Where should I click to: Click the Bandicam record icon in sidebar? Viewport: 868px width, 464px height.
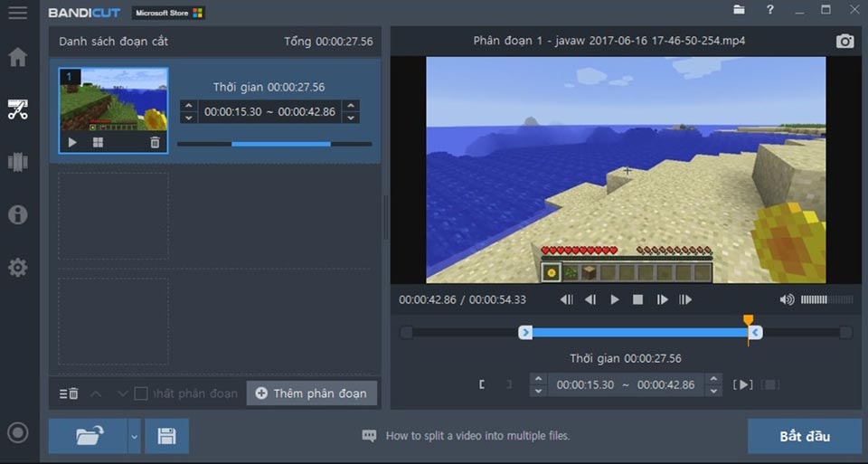click(18, 432)
